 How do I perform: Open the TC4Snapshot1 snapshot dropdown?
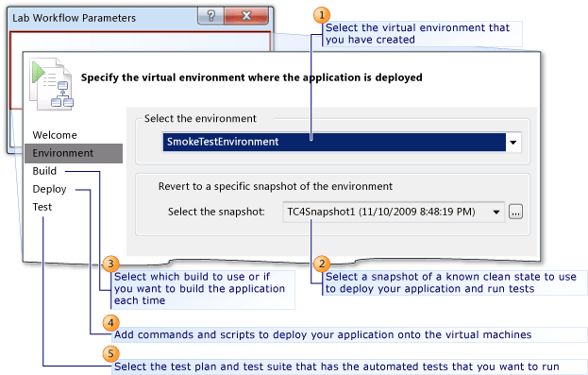pos(394,213)
